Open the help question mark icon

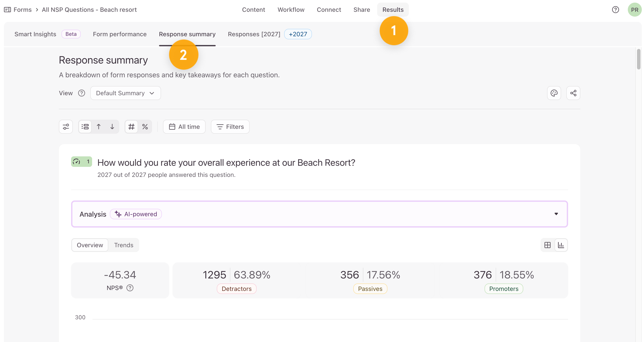coord(616,10)
